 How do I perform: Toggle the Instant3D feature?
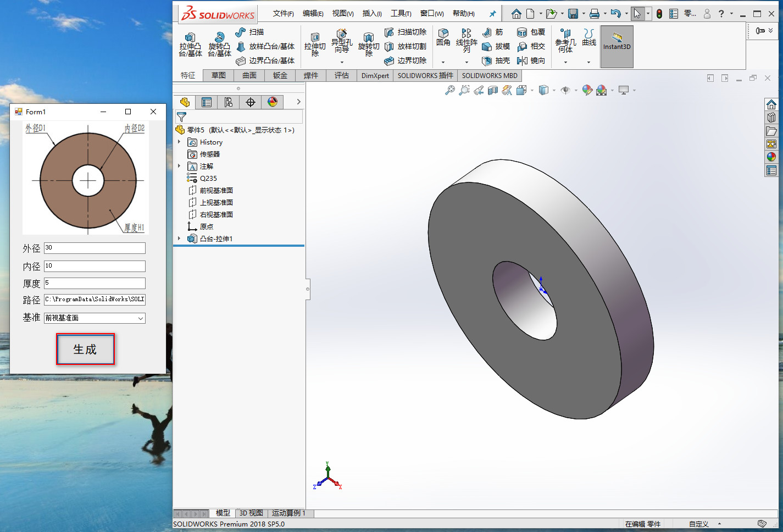pyautogui.click(x=617, y=46)
